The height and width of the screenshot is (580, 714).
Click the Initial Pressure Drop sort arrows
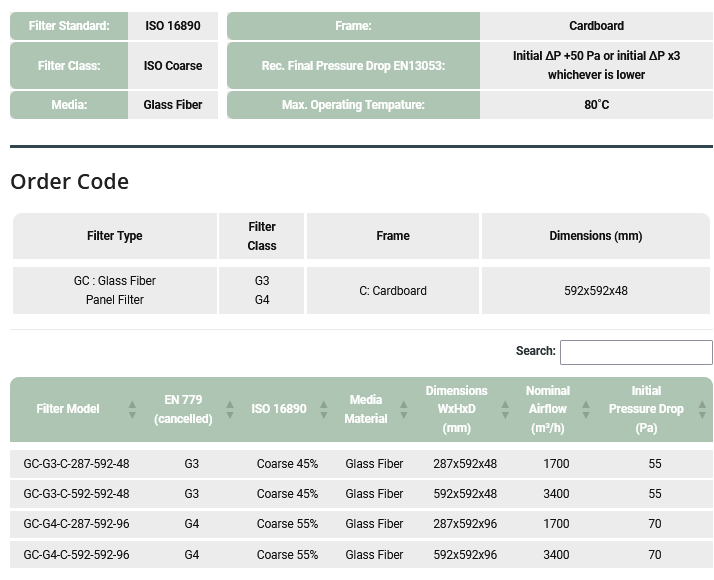click(702, 410)
